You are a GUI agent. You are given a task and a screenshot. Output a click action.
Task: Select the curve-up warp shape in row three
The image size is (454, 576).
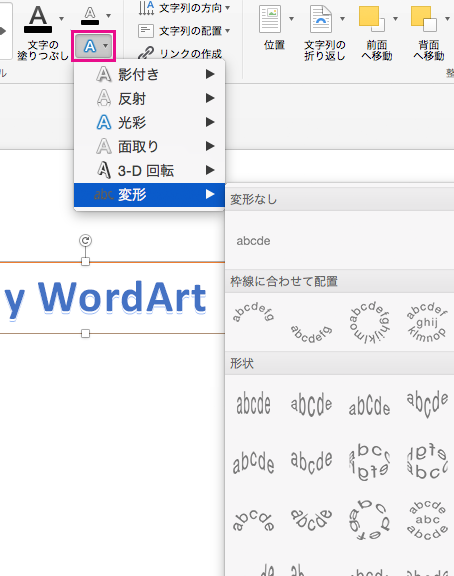[253, 520]
